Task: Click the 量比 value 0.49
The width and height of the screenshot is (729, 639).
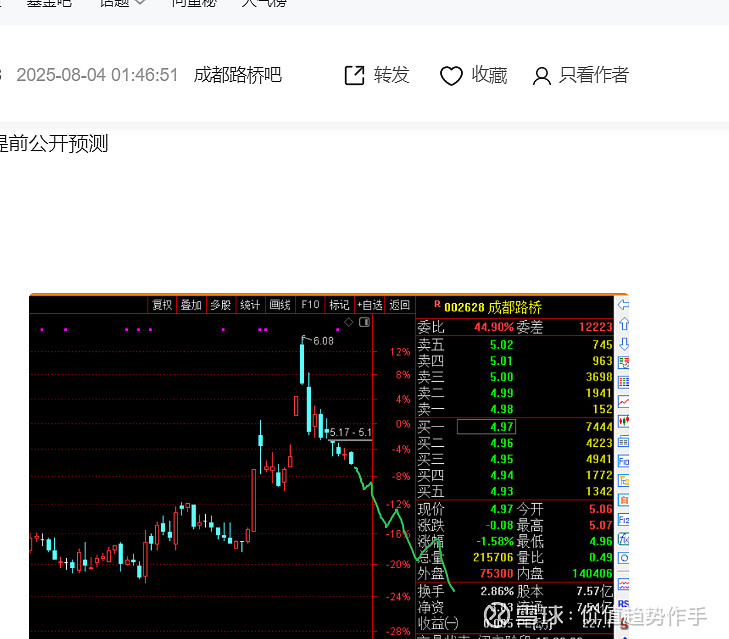Action: pos(601,557)
